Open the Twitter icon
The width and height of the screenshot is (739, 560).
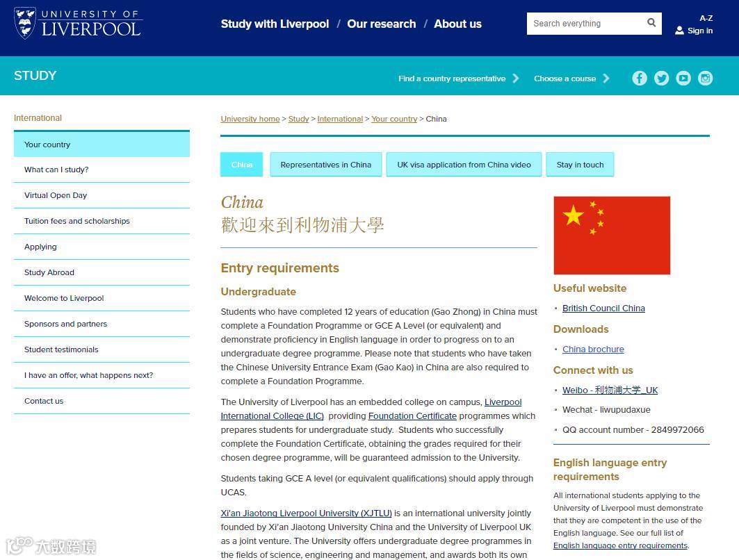tap(661, 79)
